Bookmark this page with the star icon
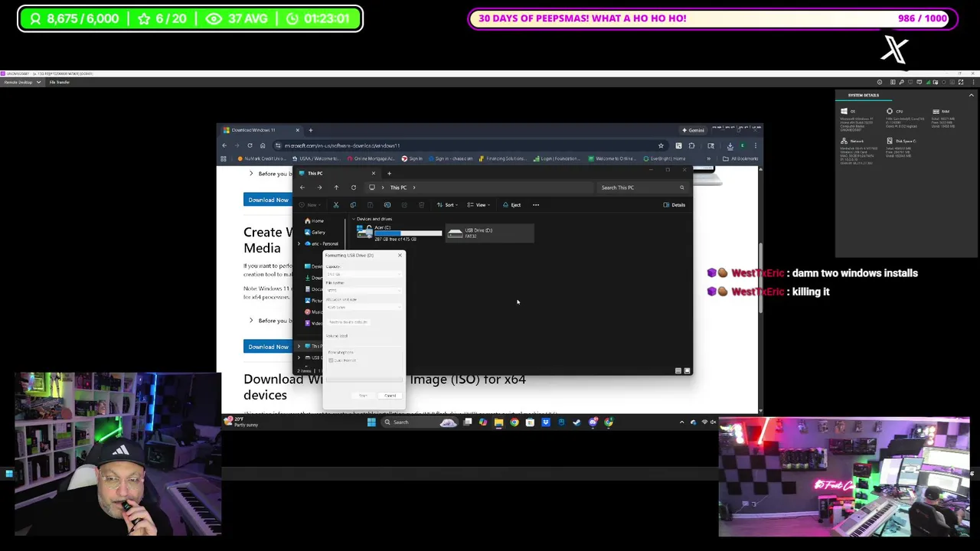980x551 pixels. click(x=661, y=145)
